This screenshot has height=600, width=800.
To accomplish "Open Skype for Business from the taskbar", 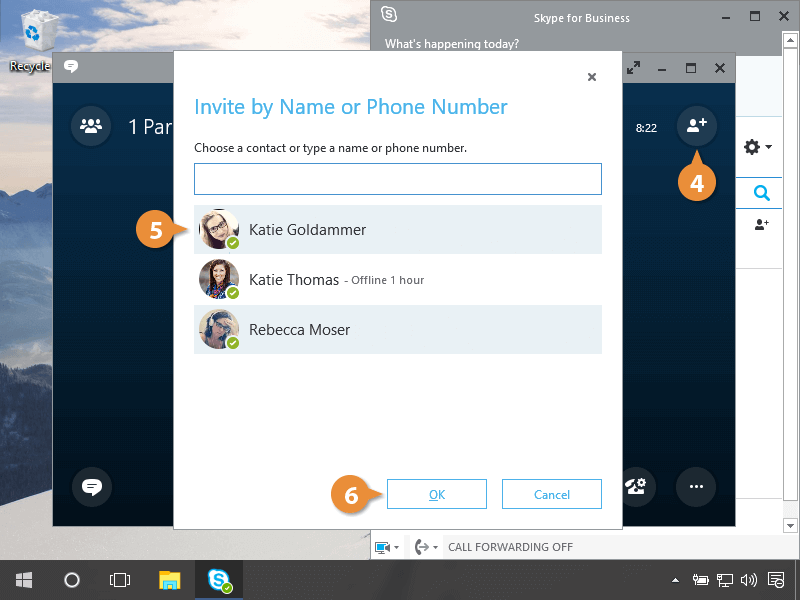I will pos(219,579).
